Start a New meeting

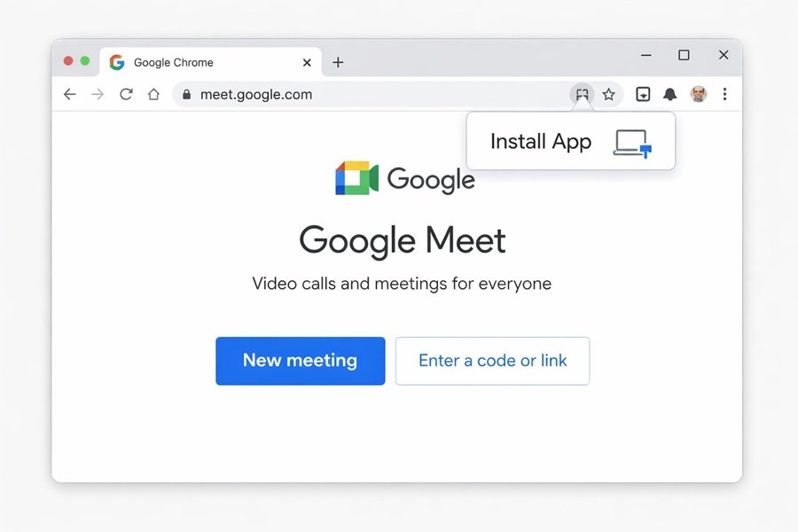(x=301, y=361)
